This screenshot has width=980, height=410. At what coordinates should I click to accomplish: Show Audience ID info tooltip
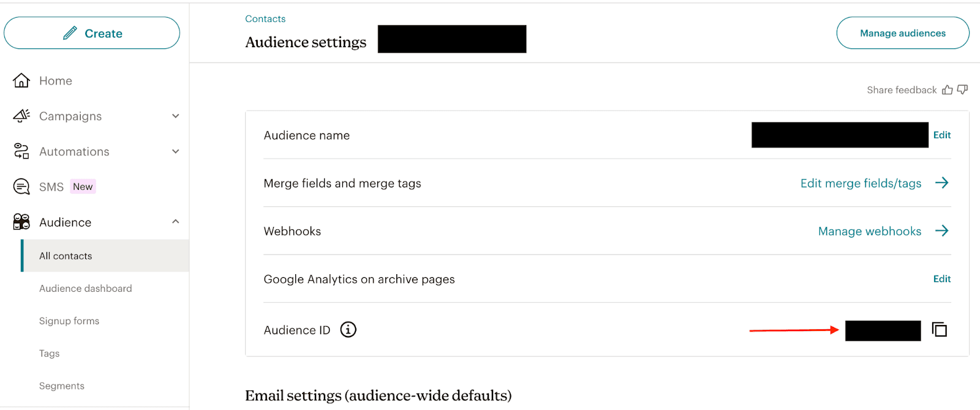348,330
